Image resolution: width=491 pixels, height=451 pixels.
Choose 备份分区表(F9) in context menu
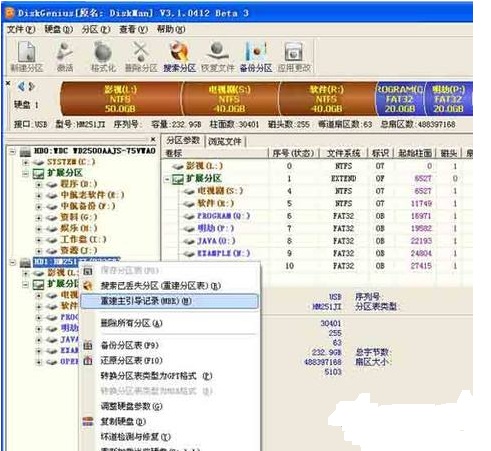click(x=170, y=345)
